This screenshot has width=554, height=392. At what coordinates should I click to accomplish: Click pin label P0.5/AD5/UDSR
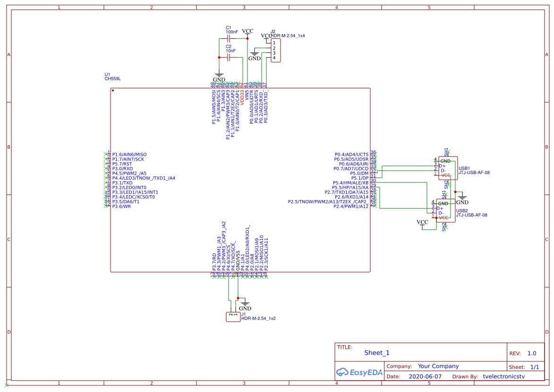[351, 159]
